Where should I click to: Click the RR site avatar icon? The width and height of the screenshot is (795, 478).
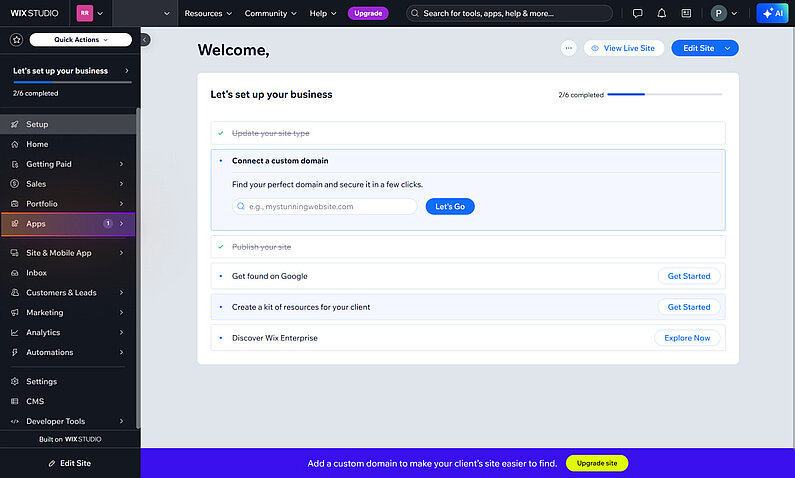coord(84,14)
